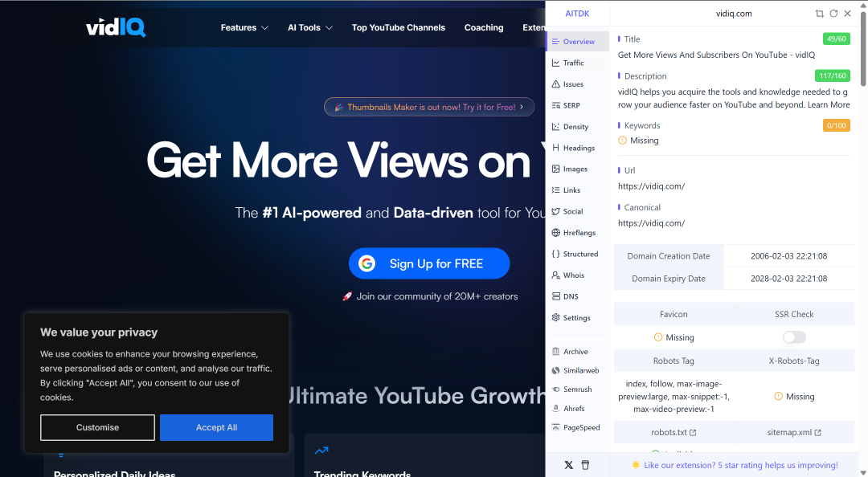
Task: Click Accept All cookies button
Action: pyautogui.click(x=216, y=427)
